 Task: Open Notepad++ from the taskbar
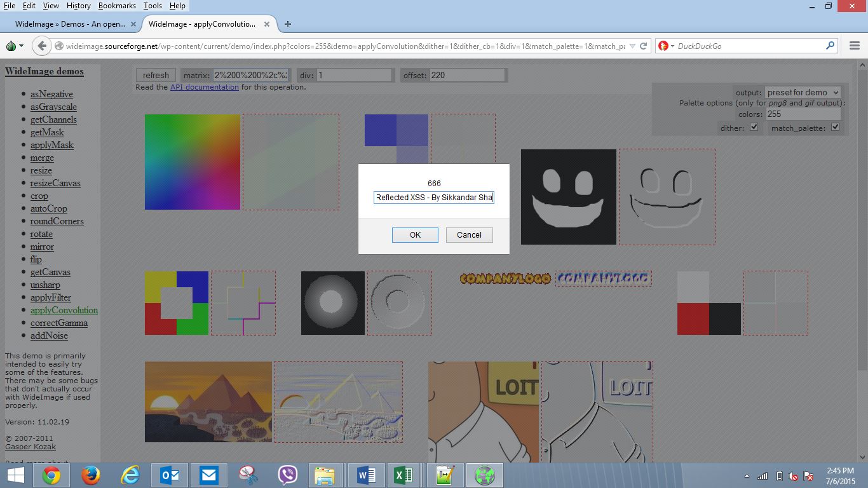coord(444,475)
